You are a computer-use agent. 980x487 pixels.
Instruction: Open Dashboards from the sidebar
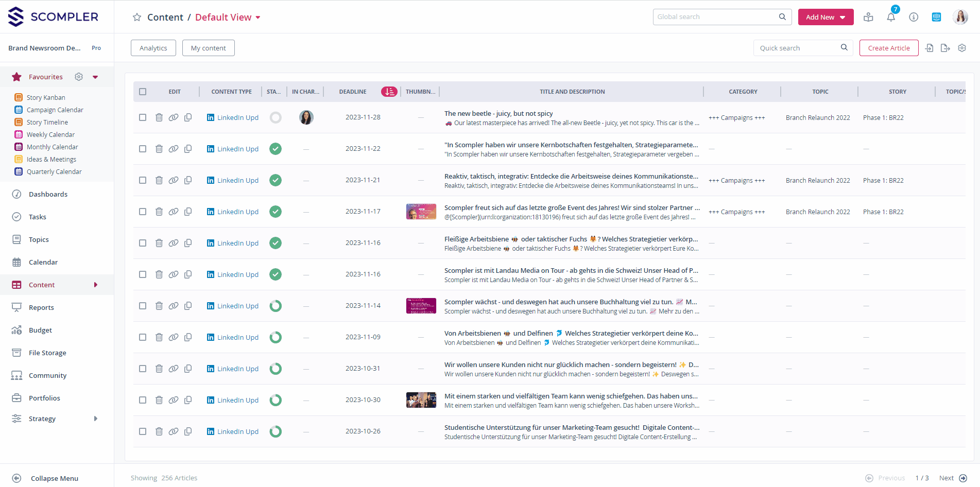48,194
